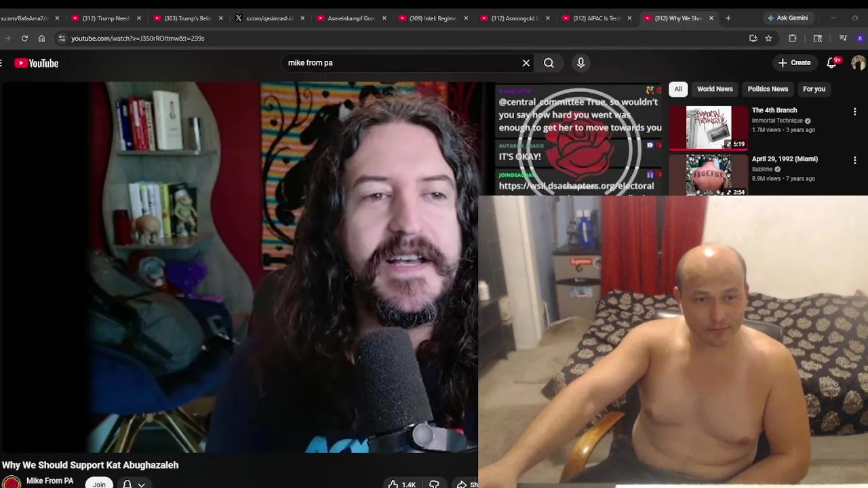Select the 'World News' filter chip
The height and width of the screenshot is (488, 868).
[x=715, y=89]
